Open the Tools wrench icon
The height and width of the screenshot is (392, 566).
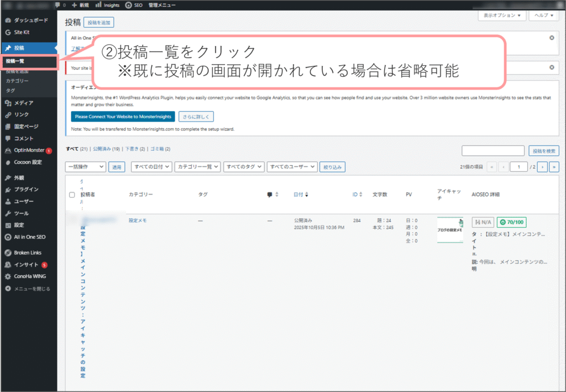point(8,213)
